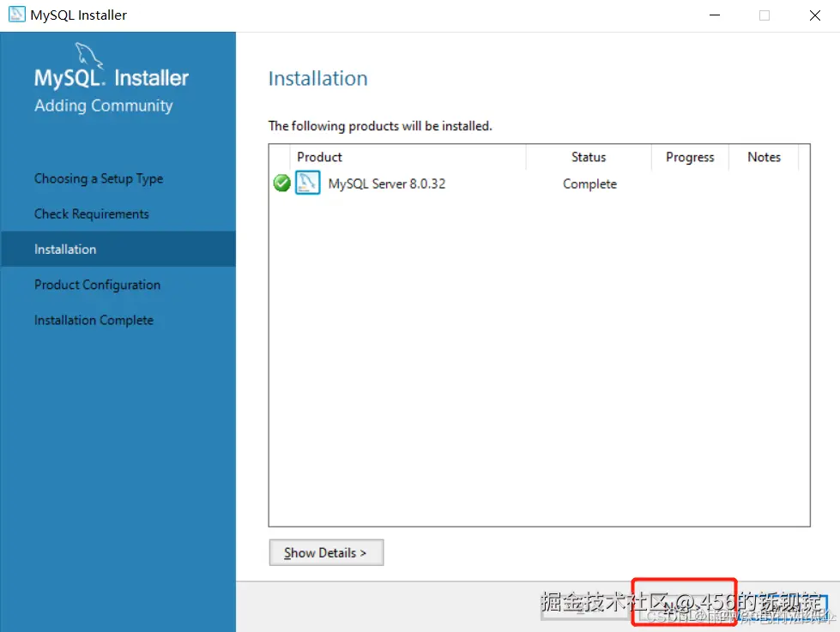Open the Show Details button
This screenshot has width=840, height=632.
click(x=326, y=552)
